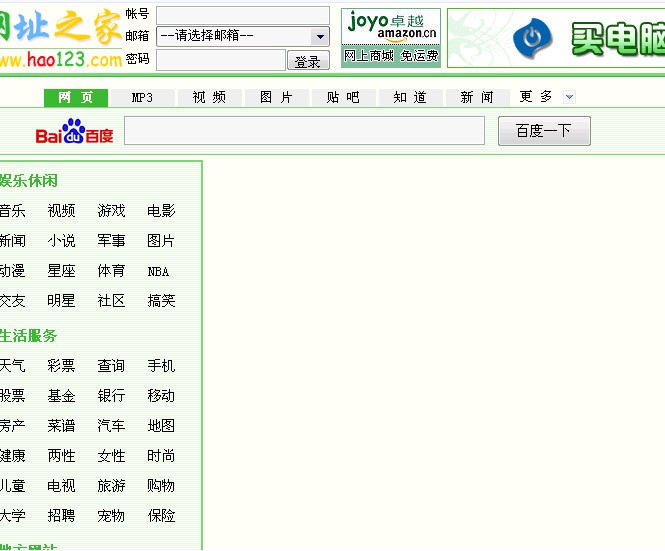Viewport: 665px width, 551px height.
Task: Open the 彩票 link
Action: tap(61, 366)
